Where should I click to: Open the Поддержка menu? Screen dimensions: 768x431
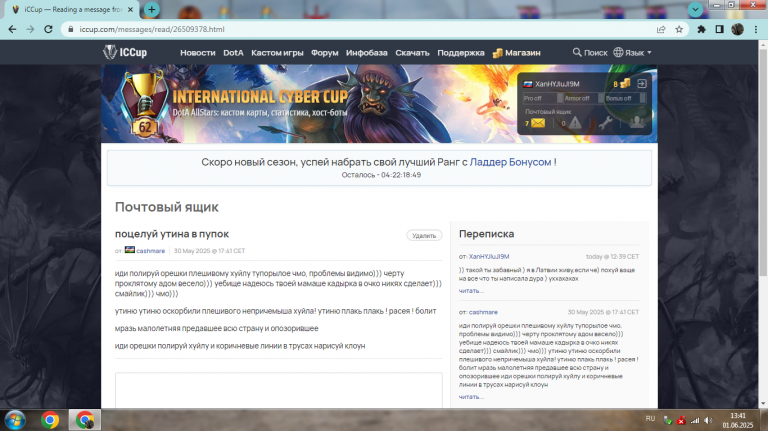click(x=460, y=52)
